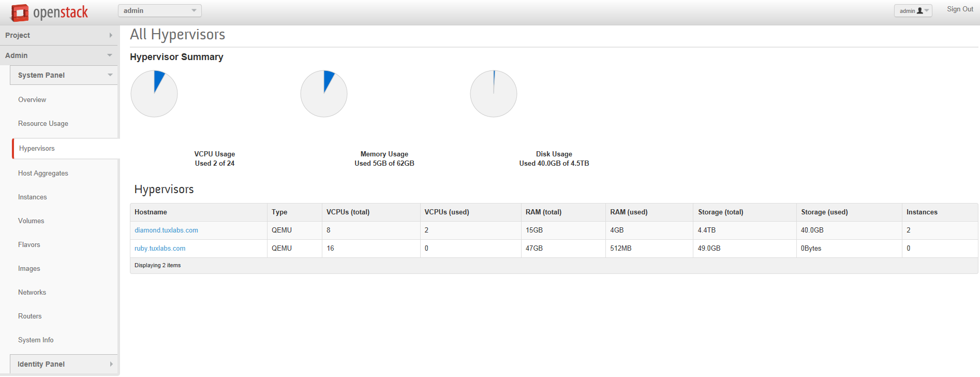980x377 pixels.
Task: Open the Overview page
Action: pos(32,100)
